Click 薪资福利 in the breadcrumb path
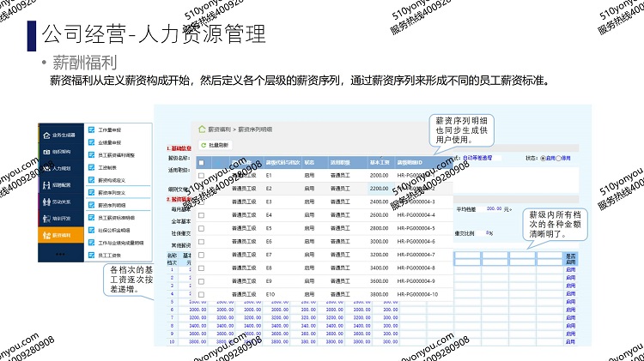Image resolution: width=644 pixels, height=361 pixels. [222, 128]
